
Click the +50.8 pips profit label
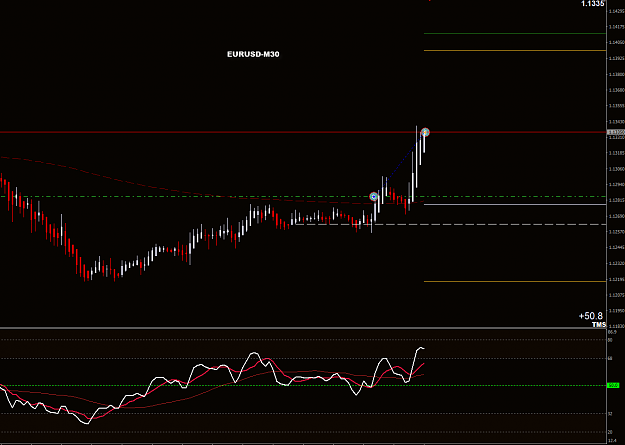tap(591, 316)
